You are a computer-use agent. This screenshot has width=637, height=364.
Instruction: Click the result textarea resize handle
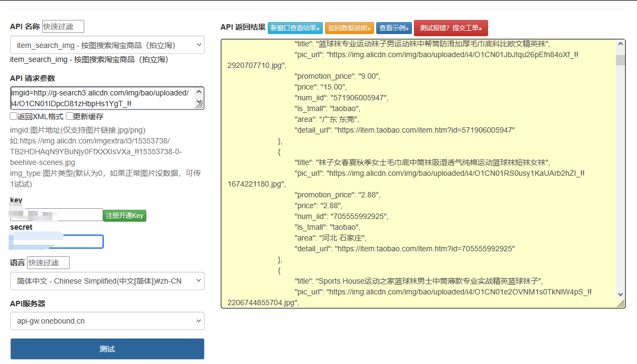621,304
